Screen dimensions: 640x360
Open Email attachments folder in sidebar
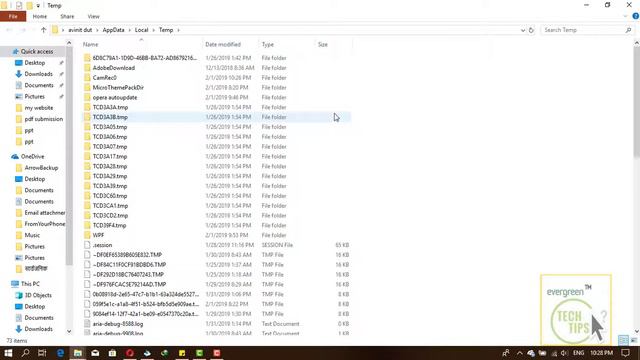click(44, 213)
